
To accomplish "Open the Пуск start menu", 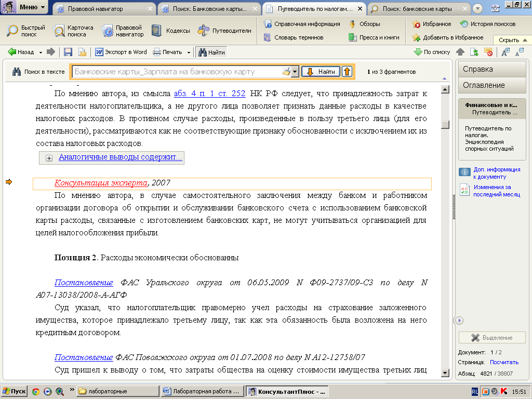I will pyautogui.click(x=14, y=391).
